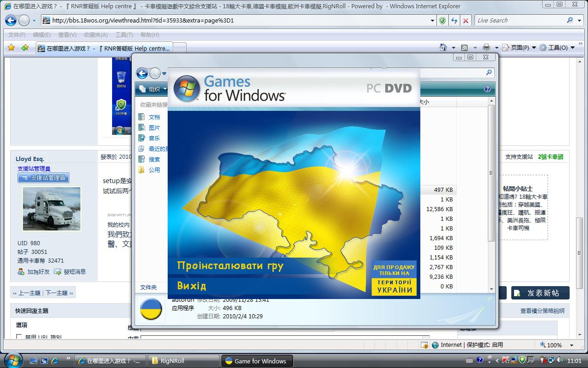Image resolution: width=588 pixels, height=368 pixels.
Task: Tick the 禁用 URL 識別 checkbox
Action: [x=19, y=337]
